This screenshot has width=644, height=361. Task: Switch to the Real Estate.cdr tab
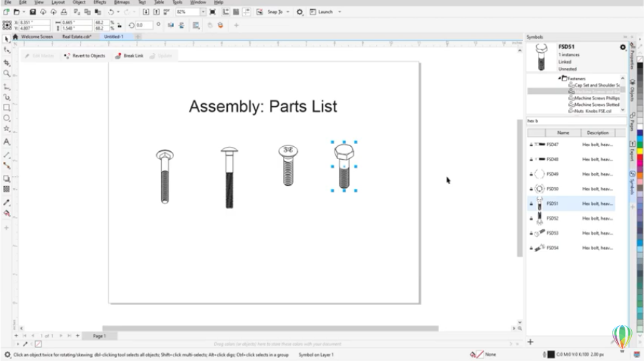(77, 37)
